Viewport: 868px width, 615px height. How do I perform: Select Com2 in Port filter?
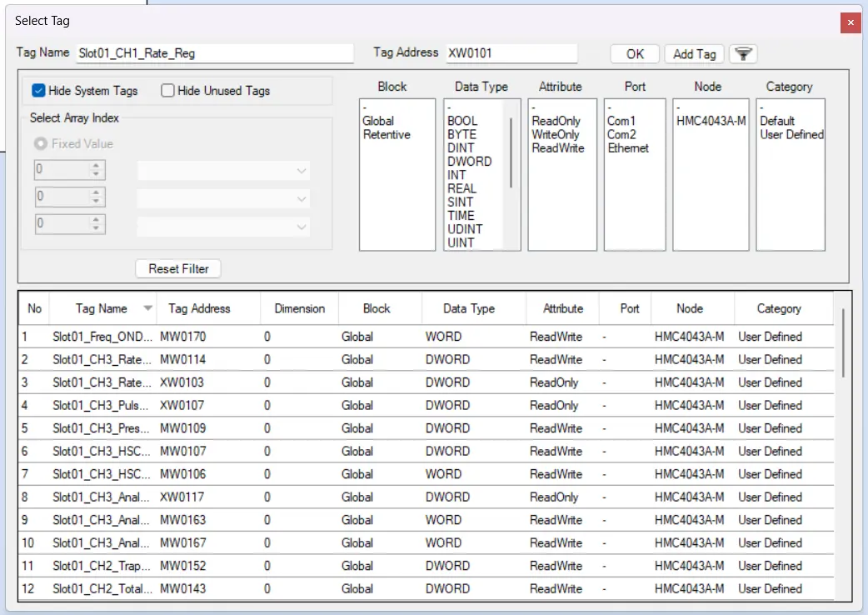(x=621, y=134)
